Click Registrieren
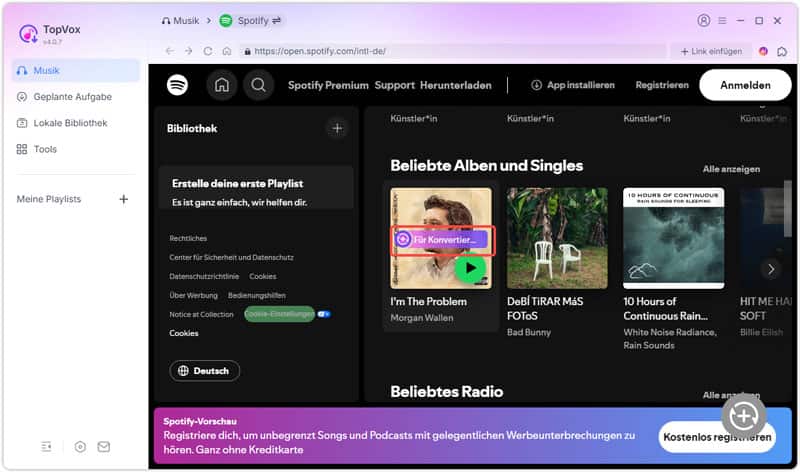The height and width of the screenshot is (472, 800). 662,85
